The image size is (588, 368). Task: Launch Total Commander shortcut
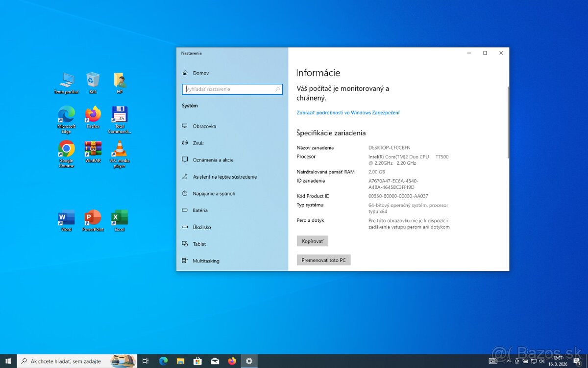point(119,118)
